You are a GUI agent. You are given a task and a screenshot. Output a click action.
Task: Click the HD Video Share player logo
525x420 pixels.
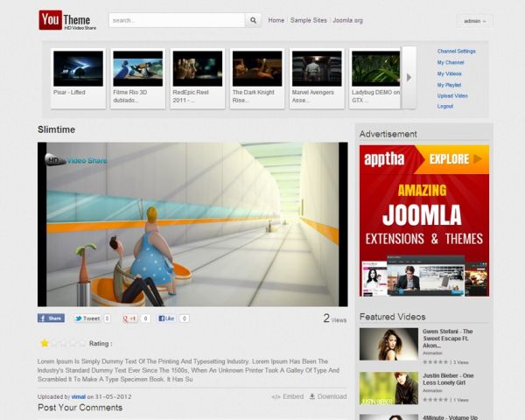(x=76, y=160)
